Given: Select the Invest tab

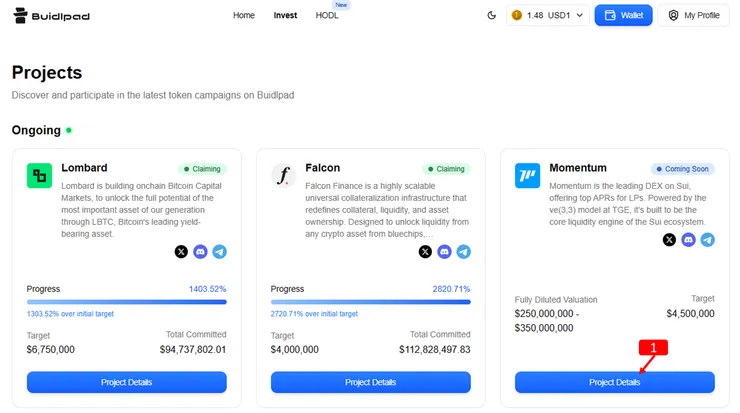Looking at the screenshot, I should click(x=285, y=16).
